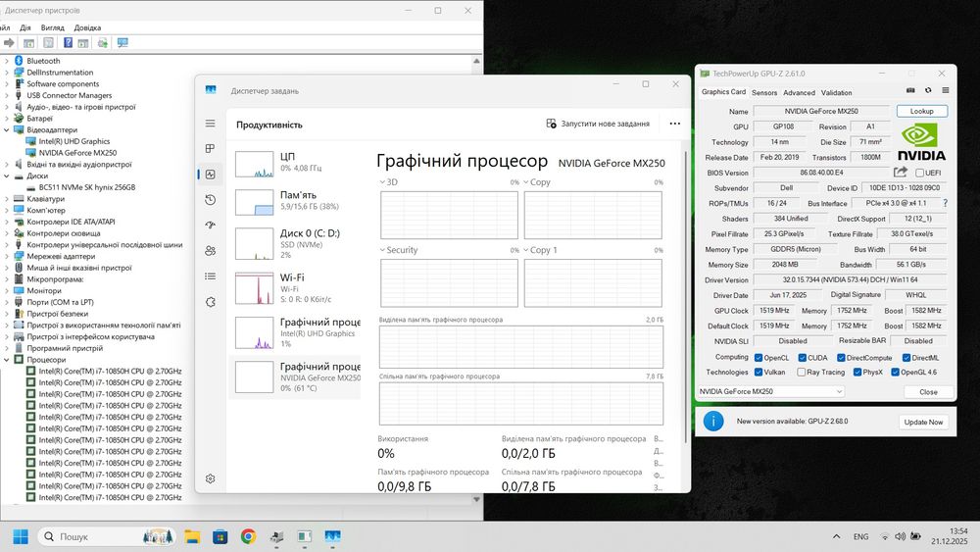Open the GPU-Z hamburger menu
Screen dimensions: 980x552
tap(946, 90)
